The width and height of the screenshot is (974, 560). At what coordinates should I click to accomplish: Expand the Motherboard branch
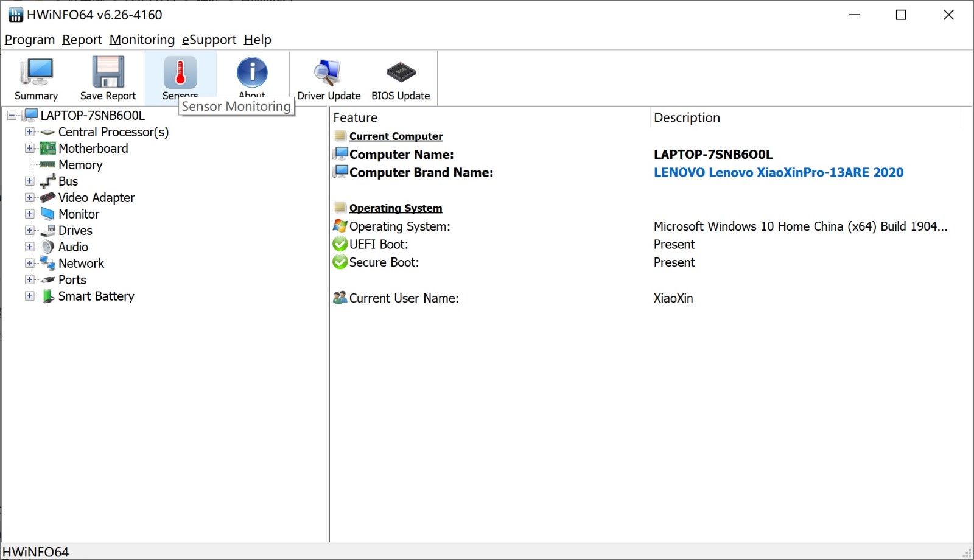coord(29,149)
